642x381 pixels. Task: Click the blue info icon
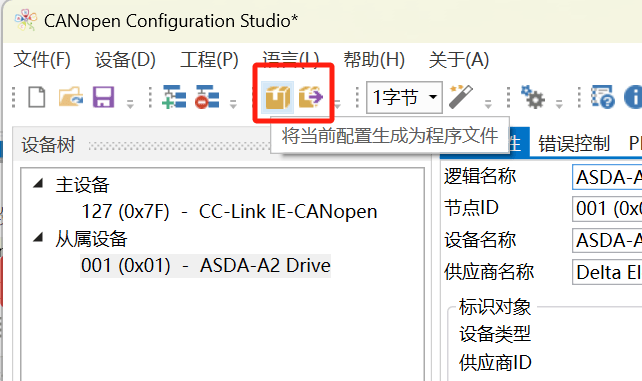tap(633, 97)
